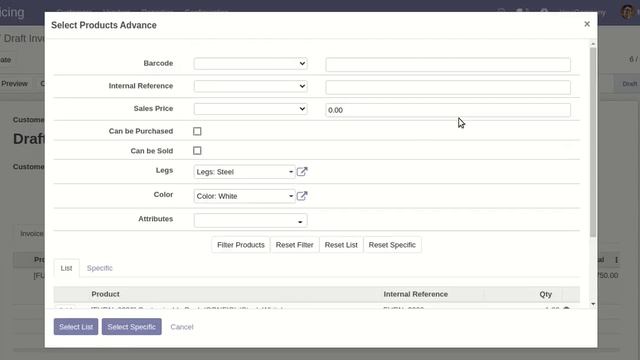Click the Internal Reference column header
The image size is (640, 360).
pyautogui.click(x=416, y=294)
